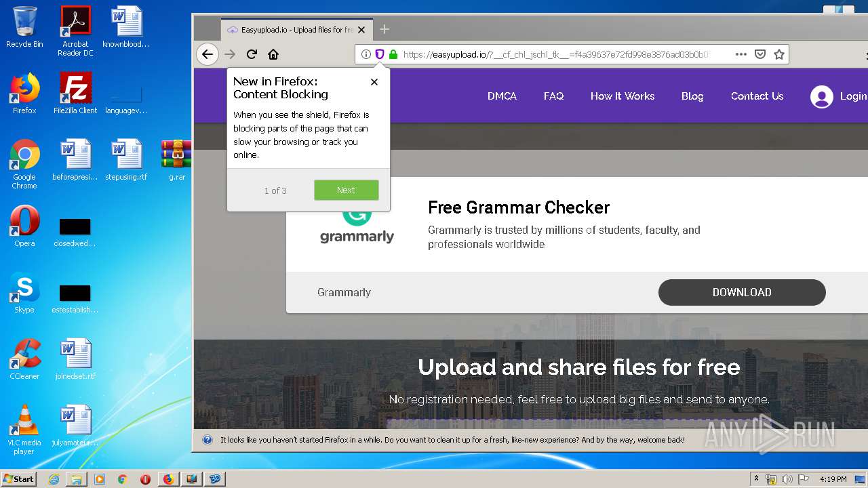Image resolution: width=868 pixels, height=488 pixels.
Task: Open a new tab with plus button
Action: 384,29
